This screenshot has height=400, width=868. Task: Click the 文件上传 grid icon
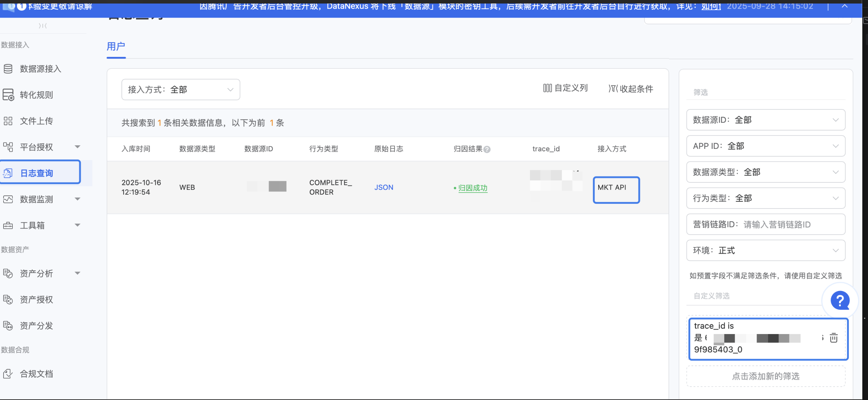tap(8, 121)
